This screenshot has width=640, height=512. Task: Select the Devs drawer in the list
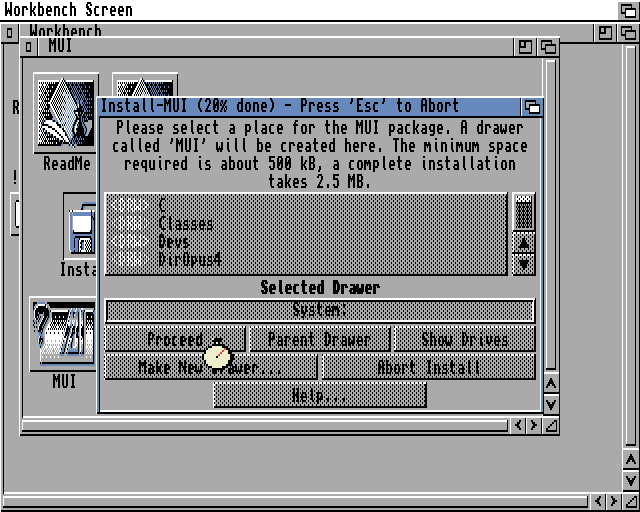[306, 242]
